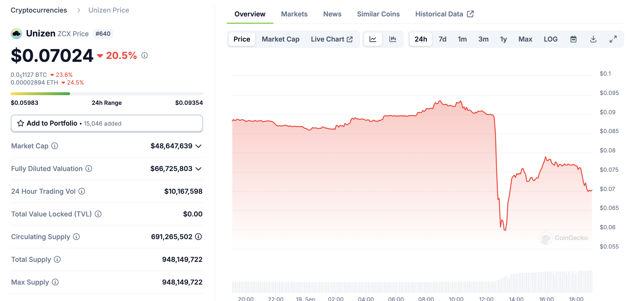
Task: Switch to candlestick chart icon
Action: [393, 39]
